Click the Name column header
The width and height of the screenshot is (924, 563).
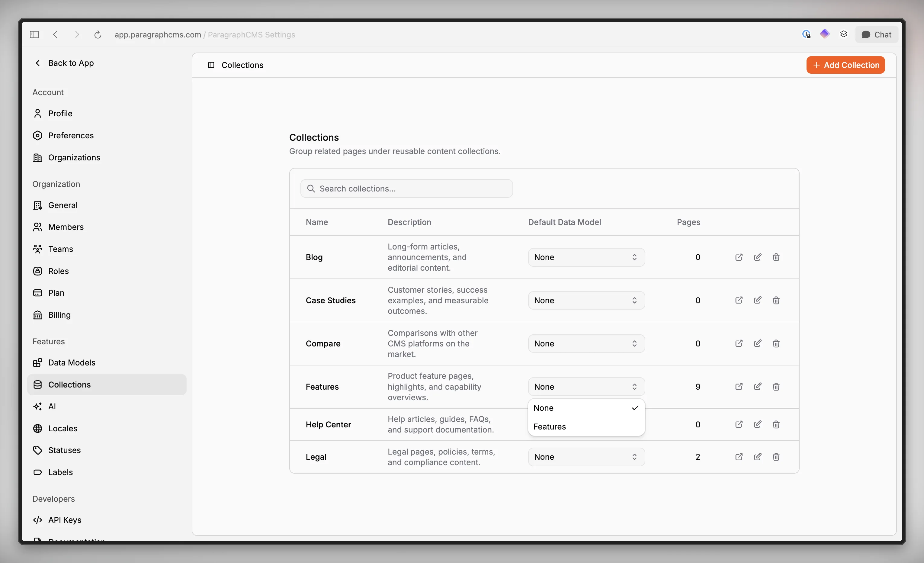tap(317, 222)
